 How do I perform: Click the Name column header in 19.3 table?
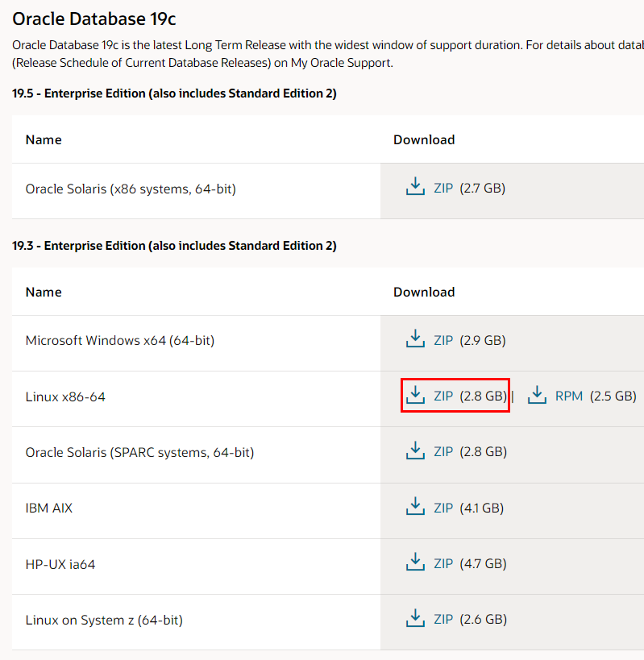(44, 292)
